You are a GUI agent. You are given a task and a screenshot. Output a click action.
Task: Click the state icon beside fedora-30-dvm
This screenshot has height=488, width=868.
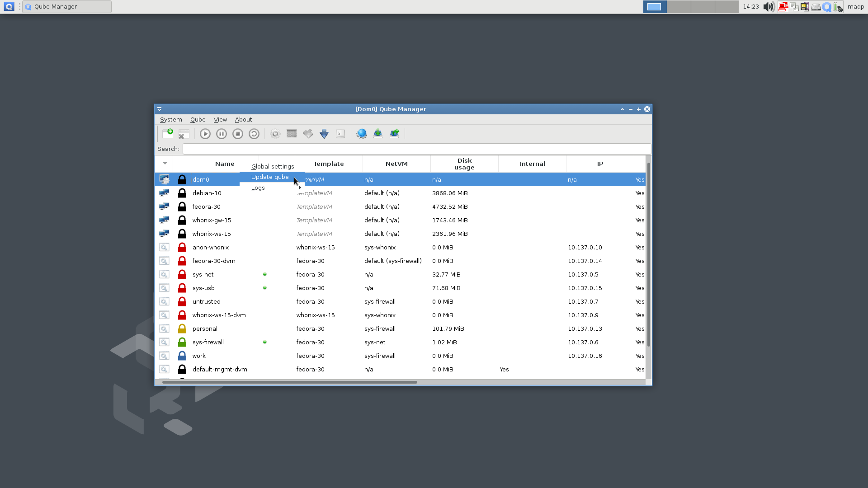164,261
